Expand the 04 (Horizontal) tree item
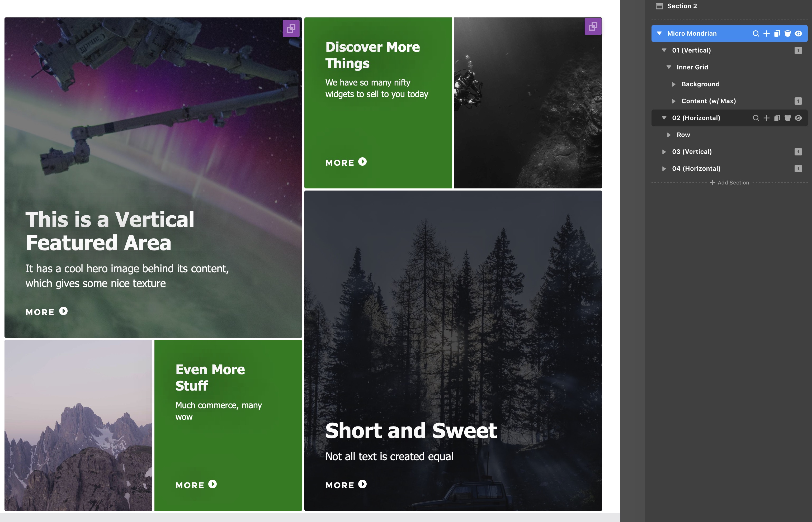Image resolution: width=812 pixels, height=522 pixels. point(664,169)
